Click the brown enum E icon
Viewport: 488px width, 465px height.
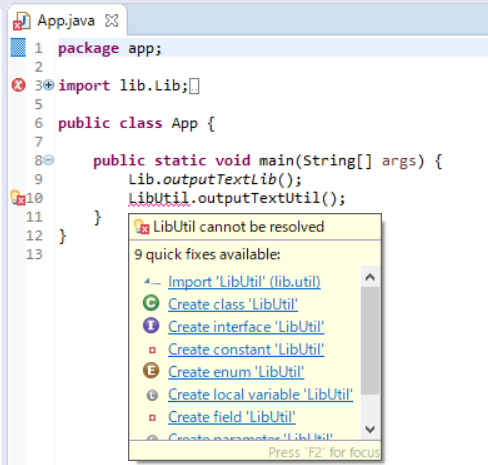151,371
